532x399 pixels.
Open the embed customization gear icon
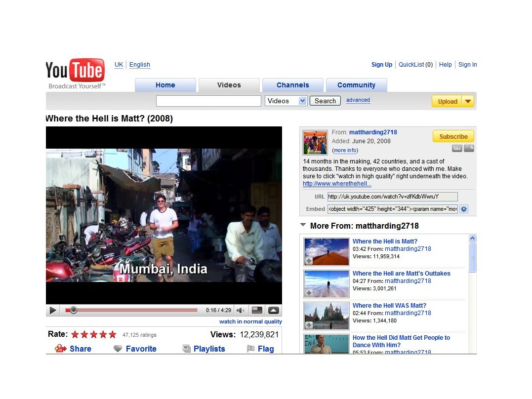[x=463, y=209]
